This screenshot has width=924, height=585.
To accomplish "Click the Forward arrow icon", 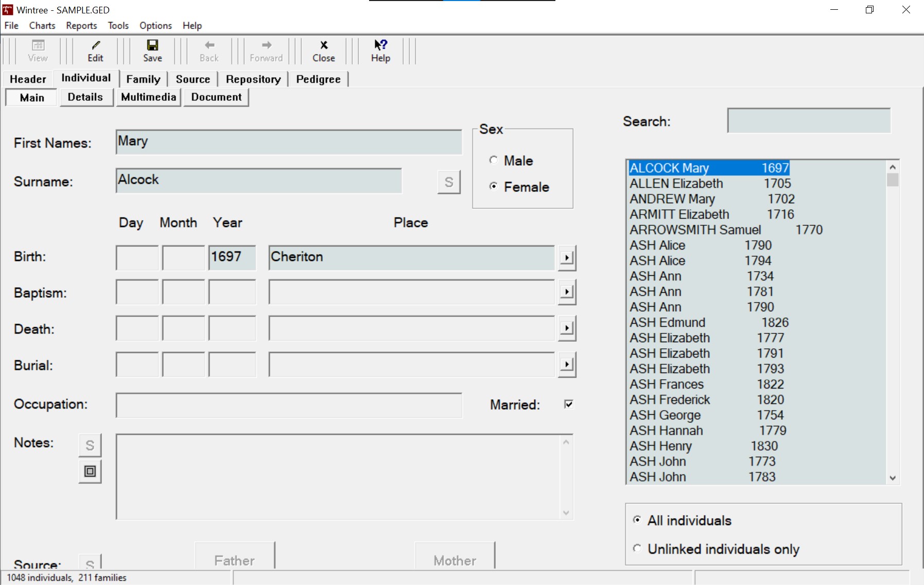I will click(x=265, y=50).
